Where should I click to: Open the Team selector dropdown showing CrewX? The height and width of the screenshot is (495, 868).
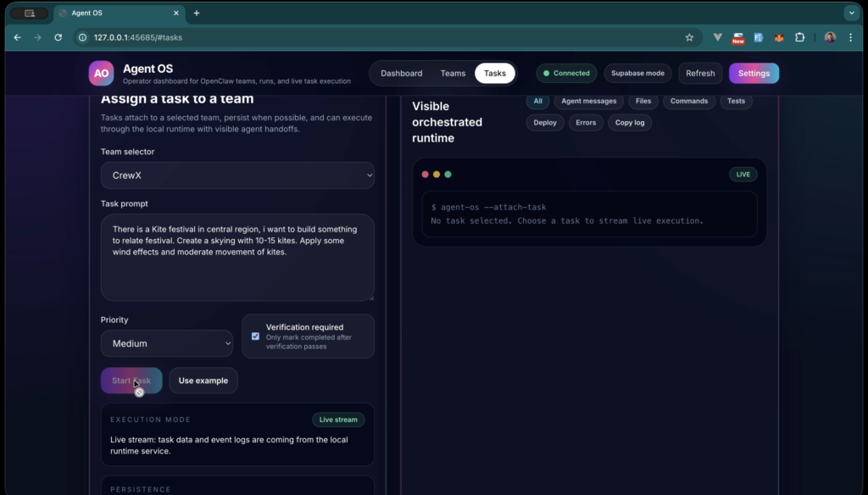click(x=237, y=175)
